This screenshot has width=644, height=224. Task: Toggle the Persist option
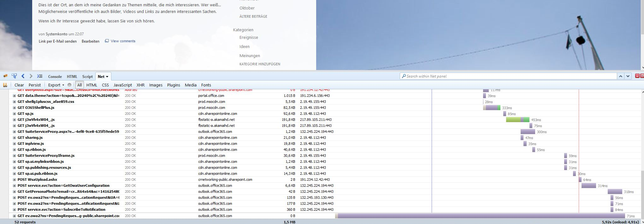click(35, 85)
